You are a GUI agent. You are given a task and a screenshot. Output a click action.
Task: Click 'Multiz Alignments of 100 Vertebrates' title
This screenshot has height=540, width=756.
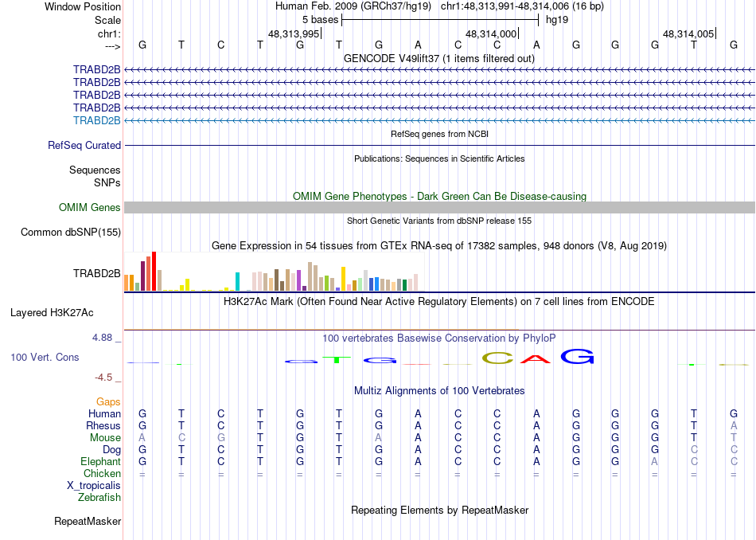[x=439, y=390]
